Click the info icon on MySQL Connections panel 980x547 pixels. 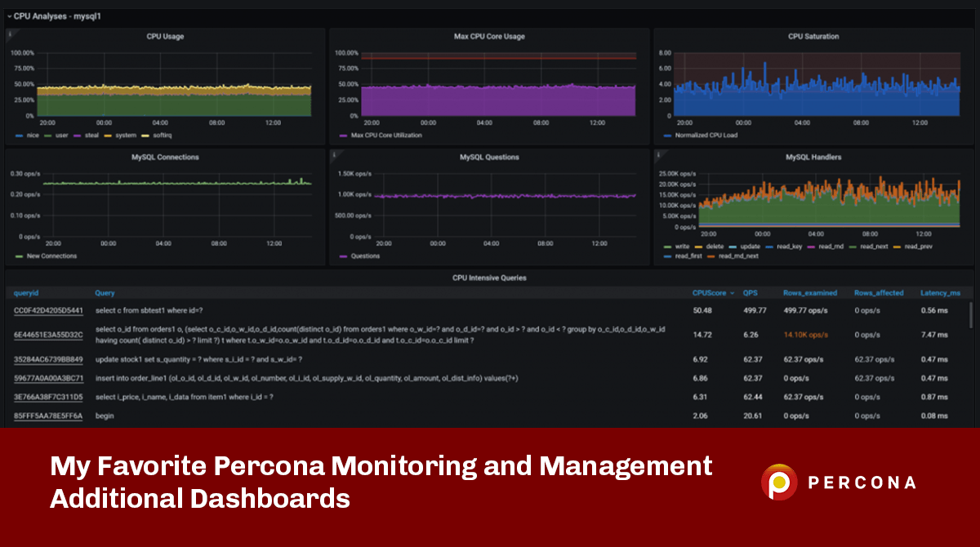click(9, 153)
